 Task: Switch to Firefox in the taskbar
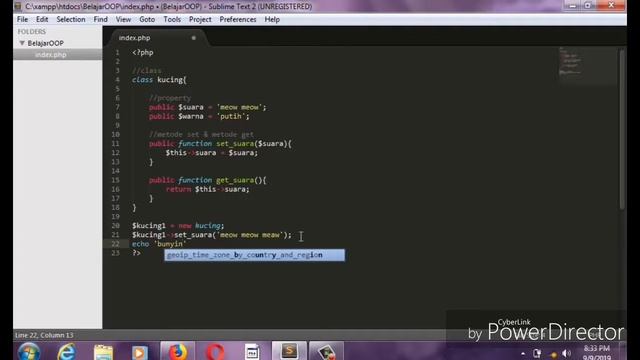pos(178,351)
